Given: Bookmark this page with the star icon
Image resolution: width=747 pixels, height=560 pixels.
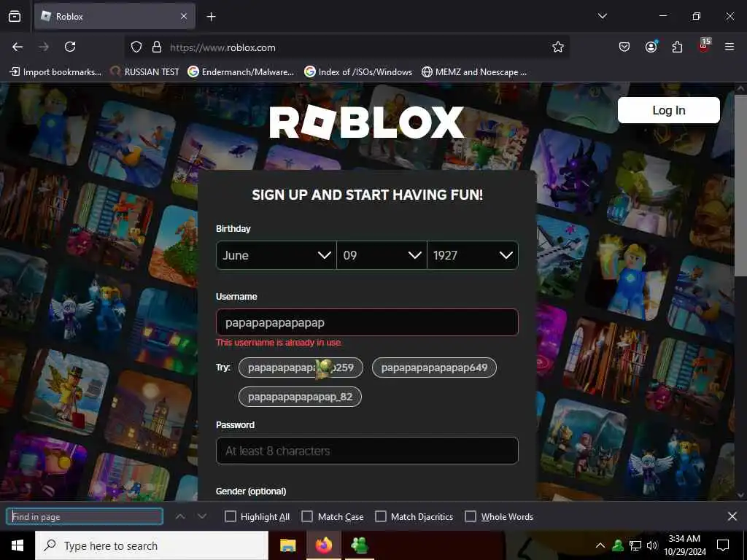Looking at the screenshot, I should (x=558, y=47).
